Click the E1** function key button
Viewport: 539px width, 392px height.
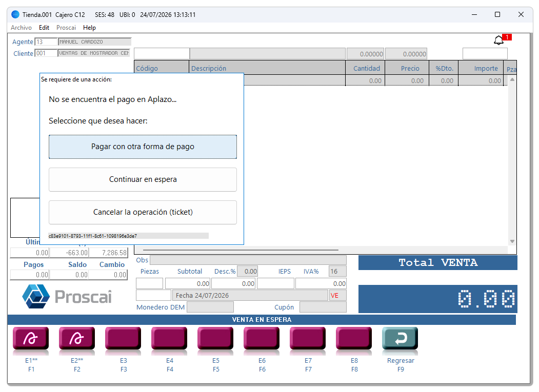coord(31,338)
